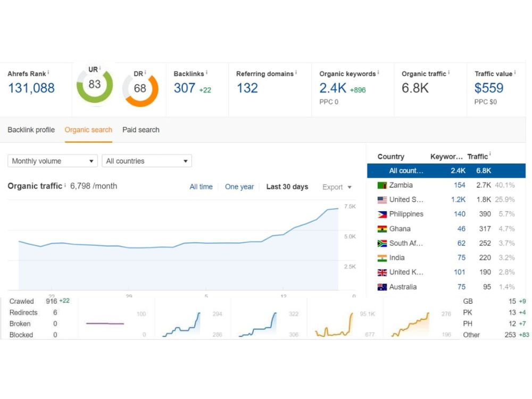The height and width of the screenshot is (399, 532).
Task: Open Referring domains count 132
Action: point(247,88)
